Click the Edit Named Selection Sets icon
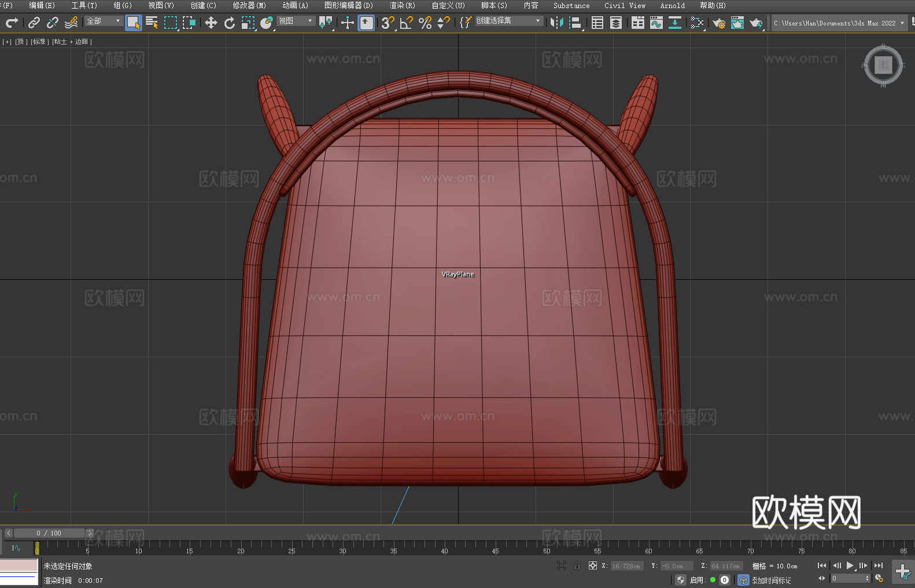915x588 pixels. (466, 23)
